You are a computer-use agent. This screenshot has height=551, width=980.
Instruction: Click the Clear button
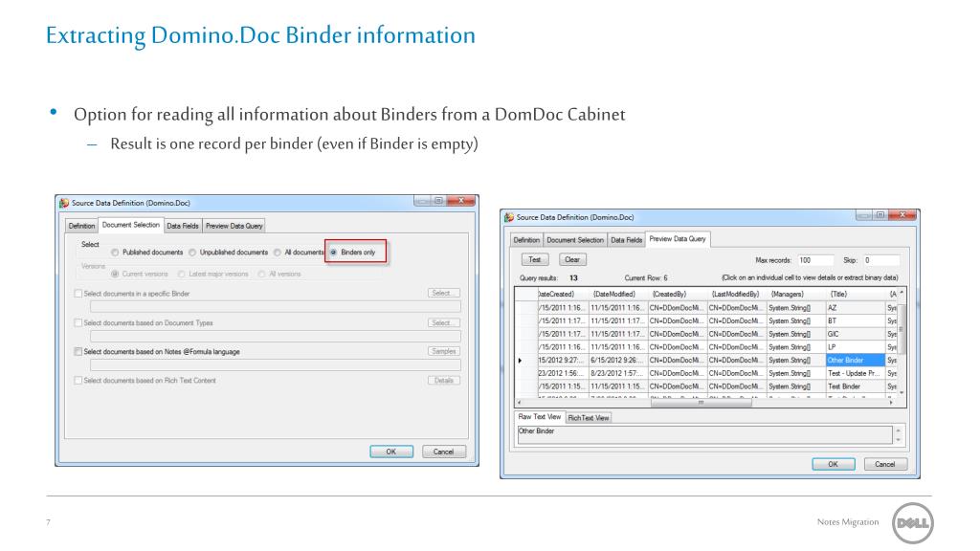[572, 260]
